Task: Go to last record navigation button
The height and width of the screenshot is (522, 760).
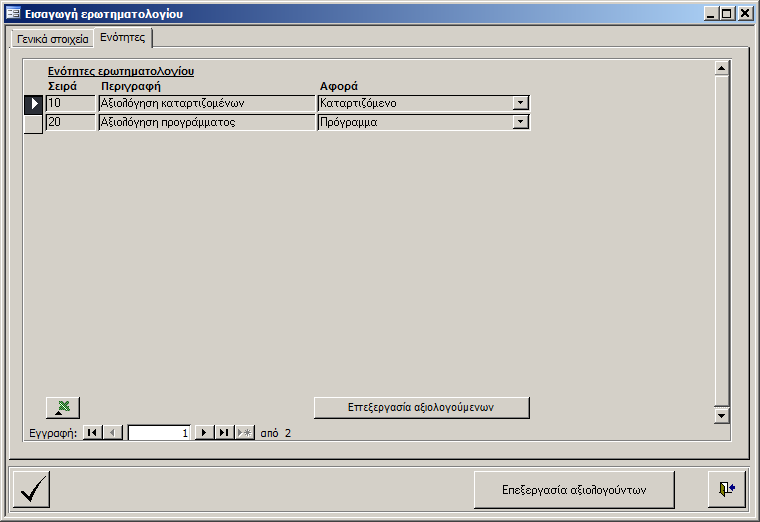Action: click(x=224, y=433)
